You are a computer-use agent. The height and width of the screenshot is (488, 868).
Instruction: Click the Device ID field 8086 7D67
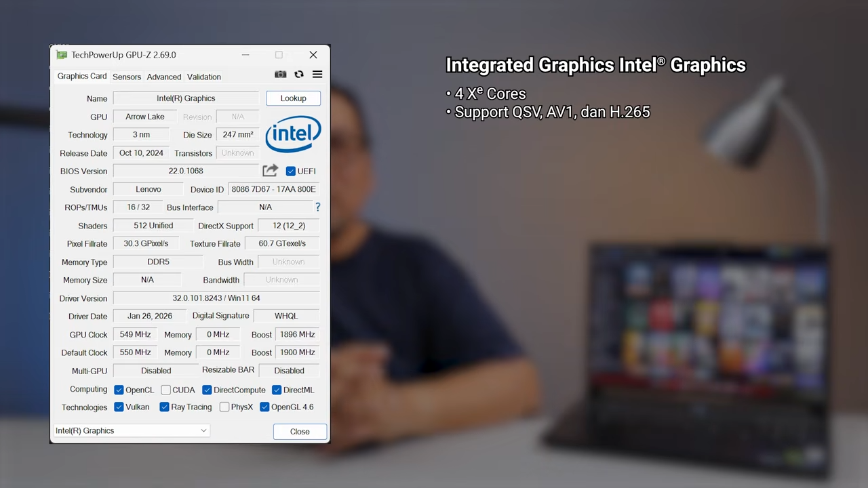pos(273,189)
